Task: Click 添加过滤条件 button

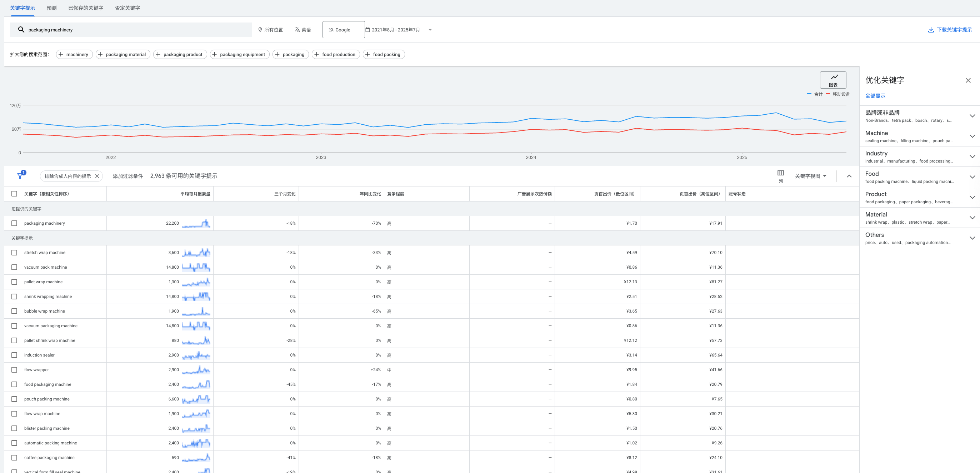Action: [128, 176]
